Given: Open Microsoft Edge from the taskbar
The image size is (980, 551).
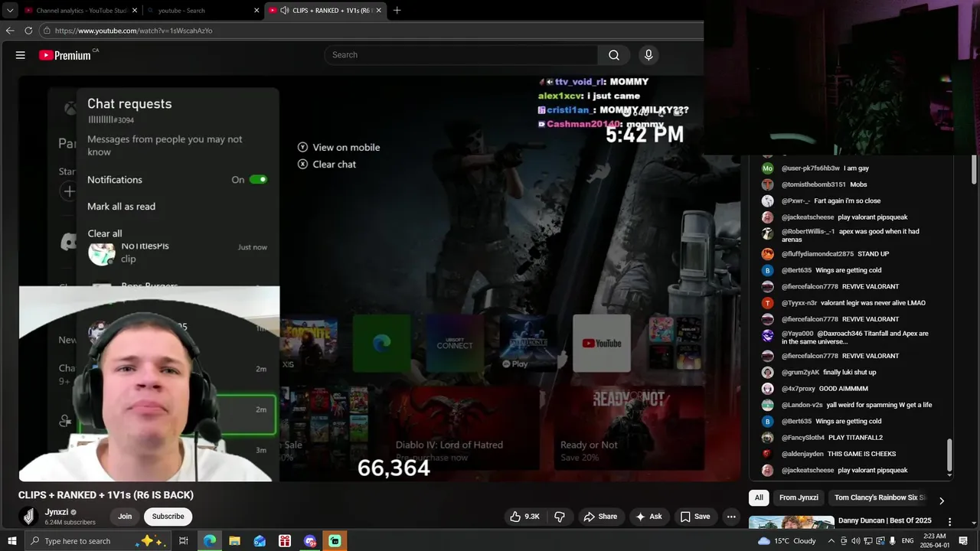Looking at the screenshot, I should [x=209, y=541].
